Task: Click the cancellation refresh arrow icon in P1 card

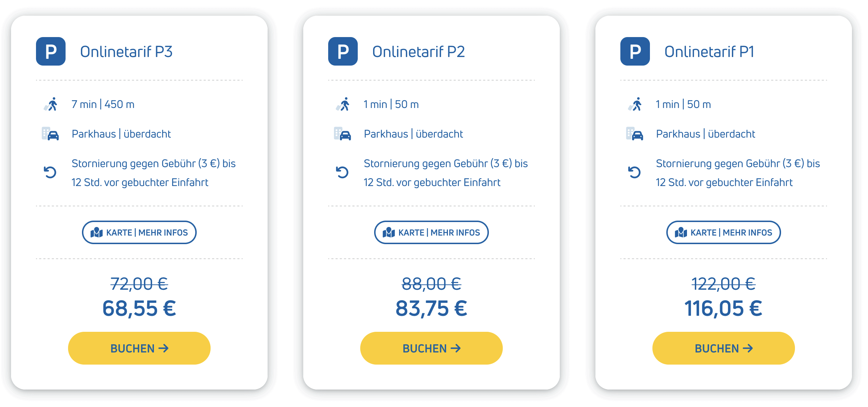Action: pos(634,172)
